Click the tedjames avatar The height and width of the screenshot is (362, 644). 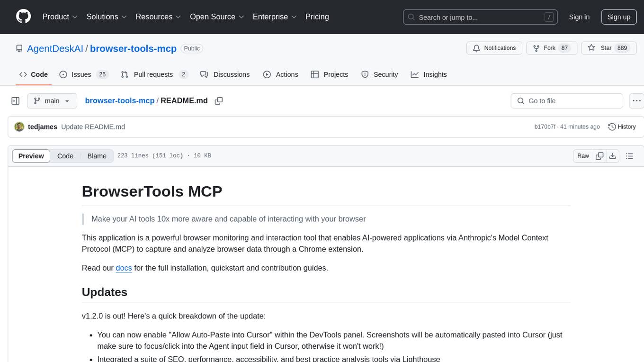[x=19, y=127]
